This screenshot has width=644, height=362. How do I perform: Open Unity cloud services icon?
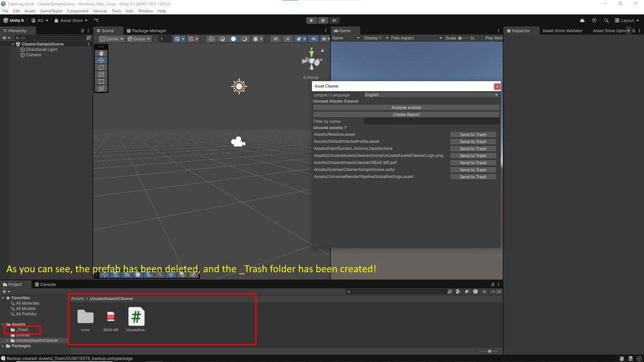click(x=582, y=20)
